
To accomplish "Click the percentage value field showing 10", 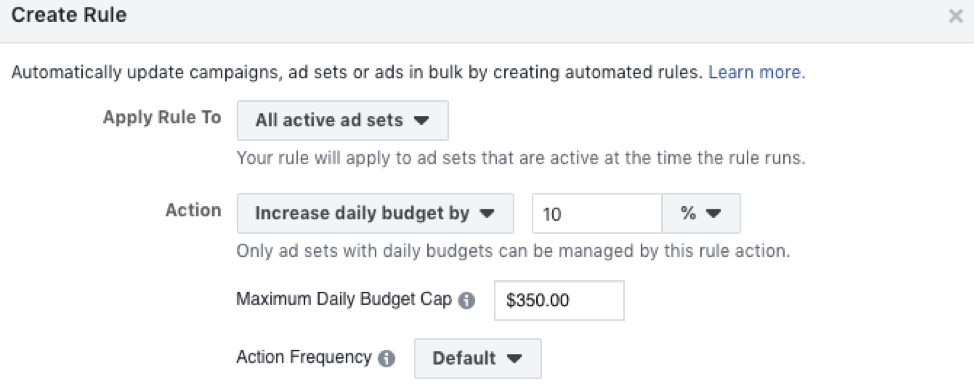I will tap(597, 214).
